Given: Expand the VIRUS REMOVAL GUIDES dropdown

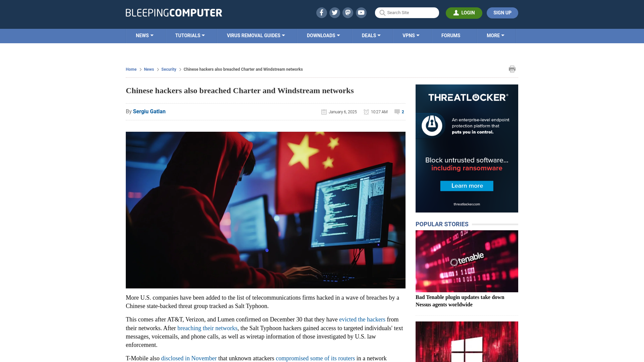Looking at the screenshot, I should 256,35.
